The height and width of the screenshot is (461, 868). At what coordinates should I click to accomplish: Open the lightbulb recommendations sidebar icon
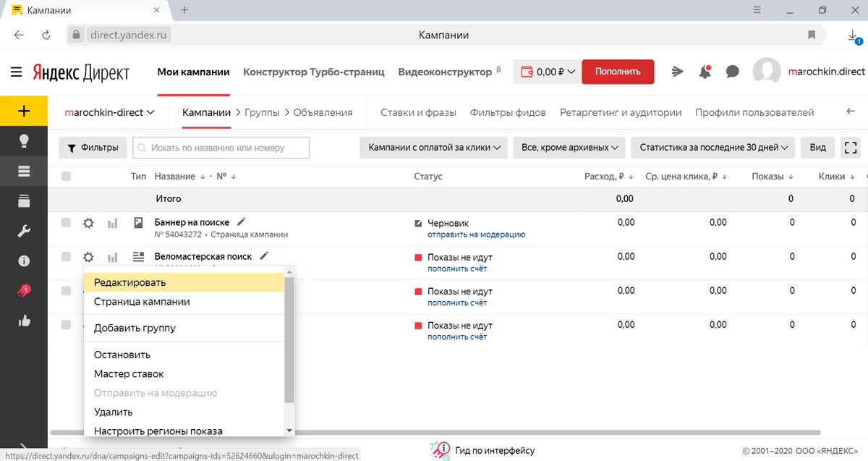[x=24, y=141]
